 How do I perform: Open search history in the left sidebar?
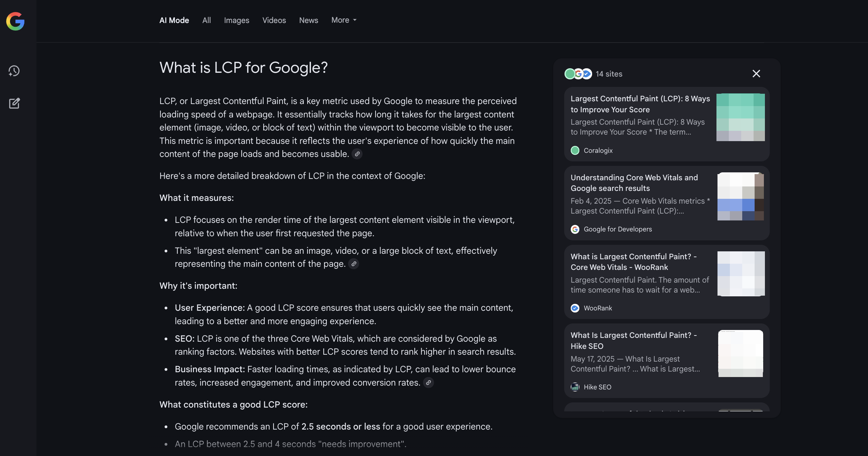(14, 71)
